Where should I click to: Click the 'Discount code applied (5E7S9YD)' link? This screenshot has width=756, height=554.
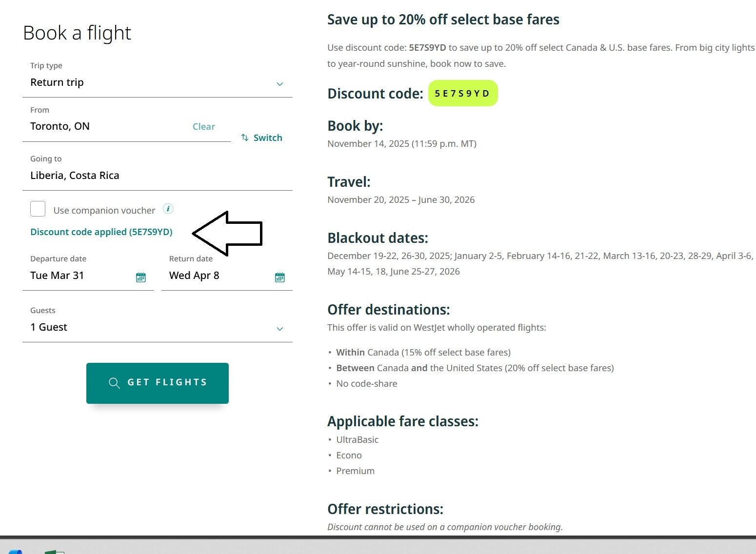(x=101, y=232)
